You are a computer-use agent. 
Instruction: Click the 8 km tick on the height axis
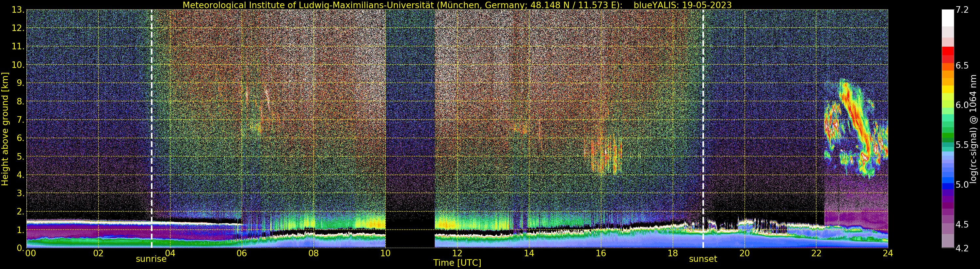point(20,102)
